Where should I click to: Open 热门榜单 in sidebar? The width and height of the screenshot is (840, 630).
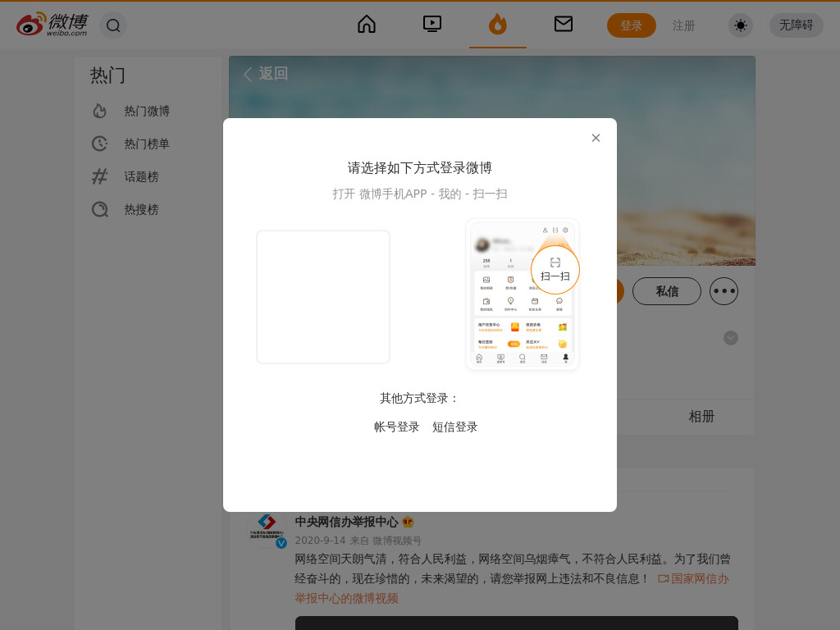(147, 144)
